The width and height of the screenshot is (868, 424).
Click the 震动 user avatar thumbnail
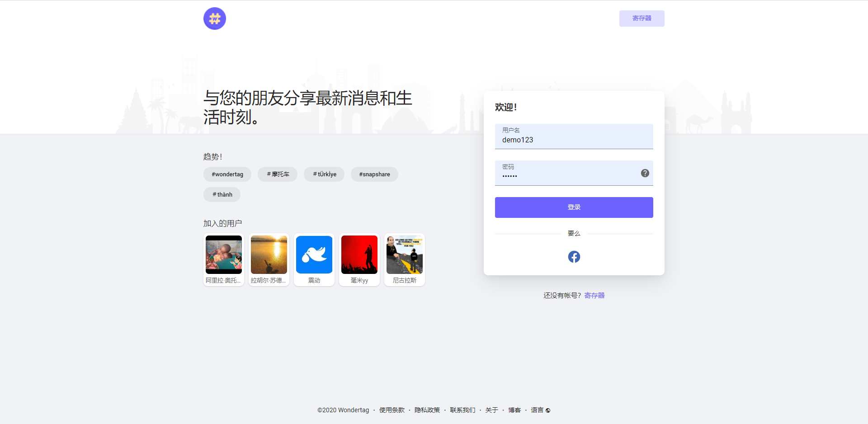coord(314,254)
